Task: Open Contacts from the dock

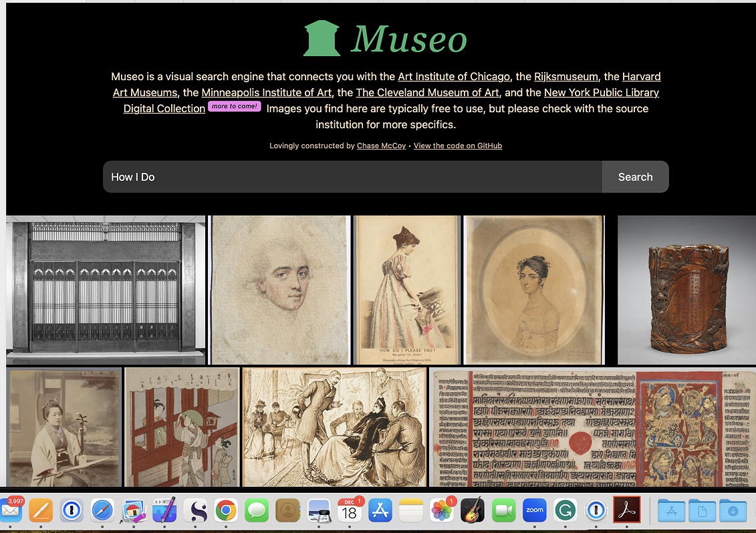Action: click(288, 510)
